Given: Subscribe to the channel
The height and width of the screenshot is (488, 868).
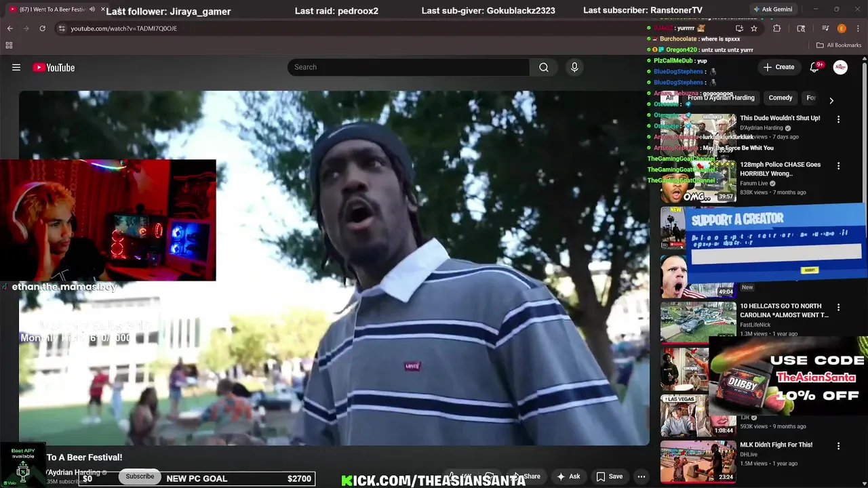Looking at the screenshot, I should (x=140, y=476).
